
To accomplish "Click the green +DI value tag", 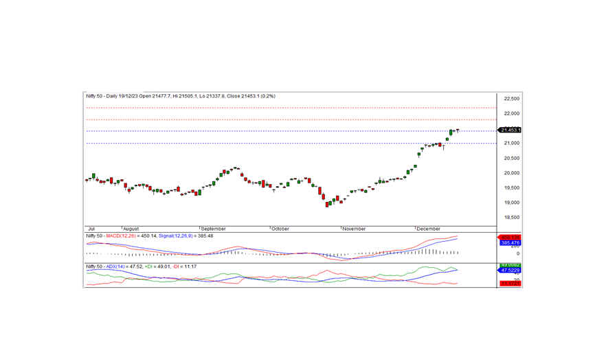I will pyautogui.click(x=510, y=266).
